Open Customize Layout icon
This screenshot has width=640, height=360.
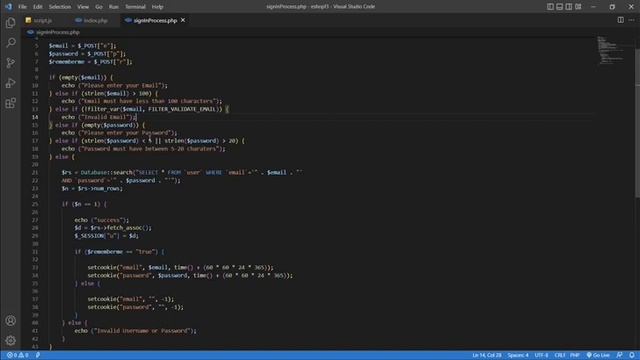(x=578, y=7)
